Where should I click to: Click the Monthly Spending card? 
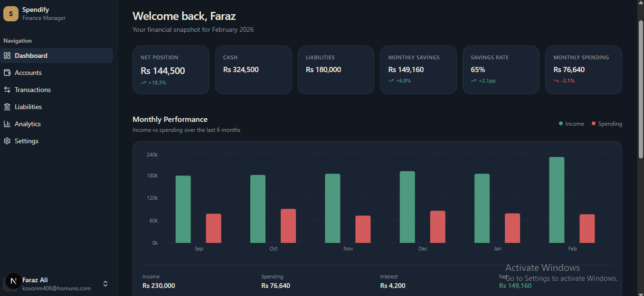click(x=583, y=70)
